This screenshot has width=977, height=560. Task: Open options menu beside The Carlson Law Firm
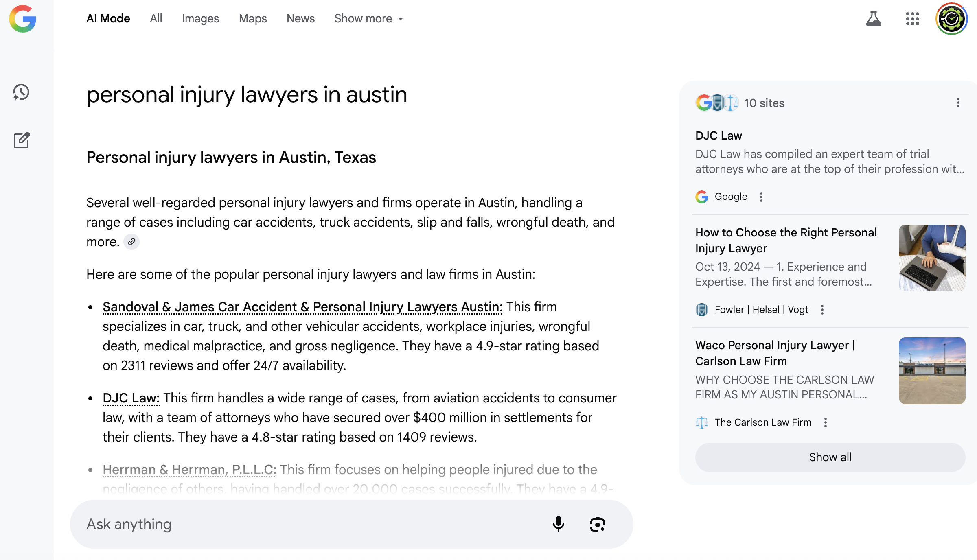click(x=826, y=422)
